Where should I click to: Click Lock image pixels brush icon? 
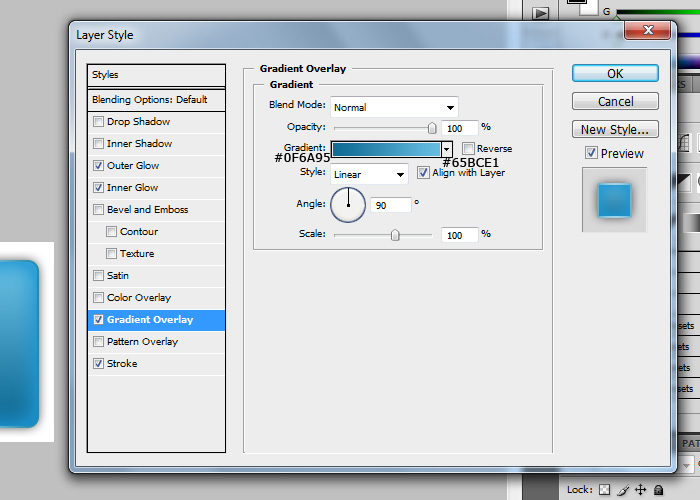[x=623, y=490]
